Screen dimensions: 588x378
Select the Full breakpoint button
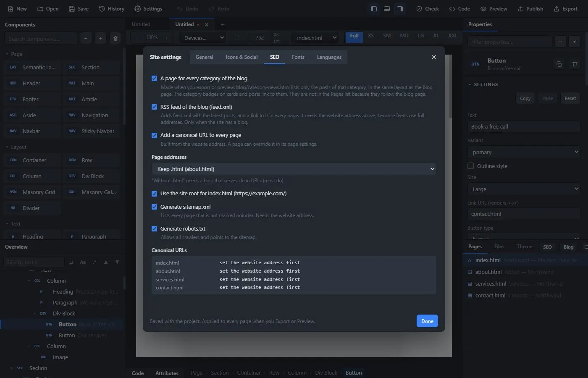[x=354, y=36]
